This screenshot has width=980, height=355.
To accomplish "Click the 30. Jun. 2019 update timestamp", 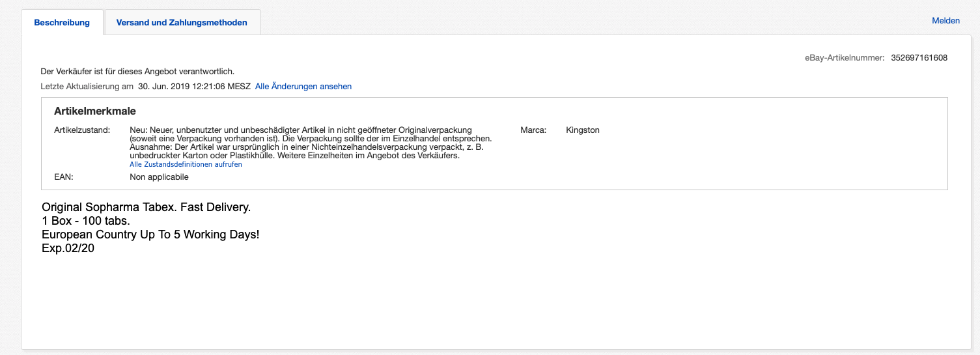I will (194, 87).
